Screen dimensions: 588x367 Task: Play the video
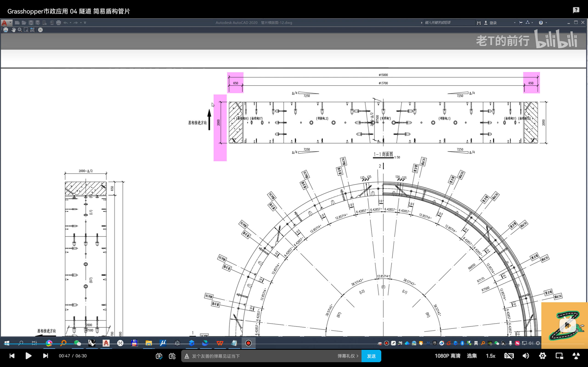pyautogui.click(x=28, y=356)
